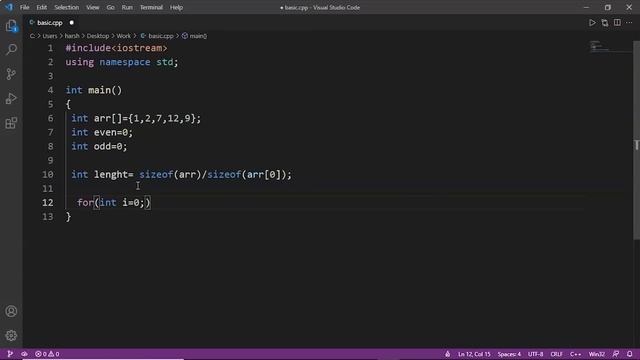The image size is (640, 360).
Task: Click the feedback icon in status bar
Action: 616,354
